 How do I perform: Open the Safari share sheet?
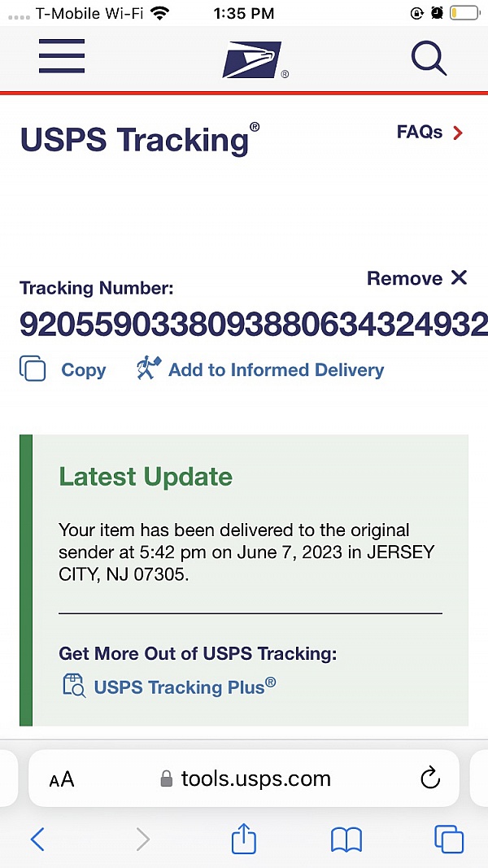point(244,839)
